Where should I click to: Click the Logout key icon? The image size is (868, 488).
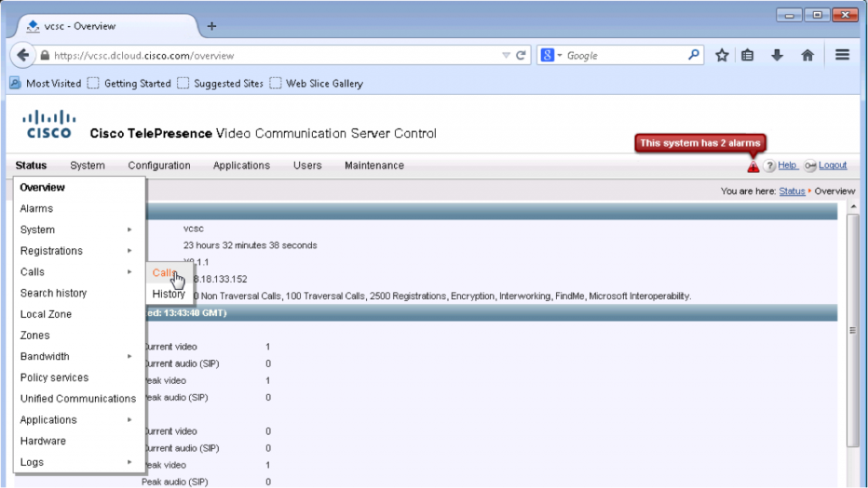tap(810, 166)
